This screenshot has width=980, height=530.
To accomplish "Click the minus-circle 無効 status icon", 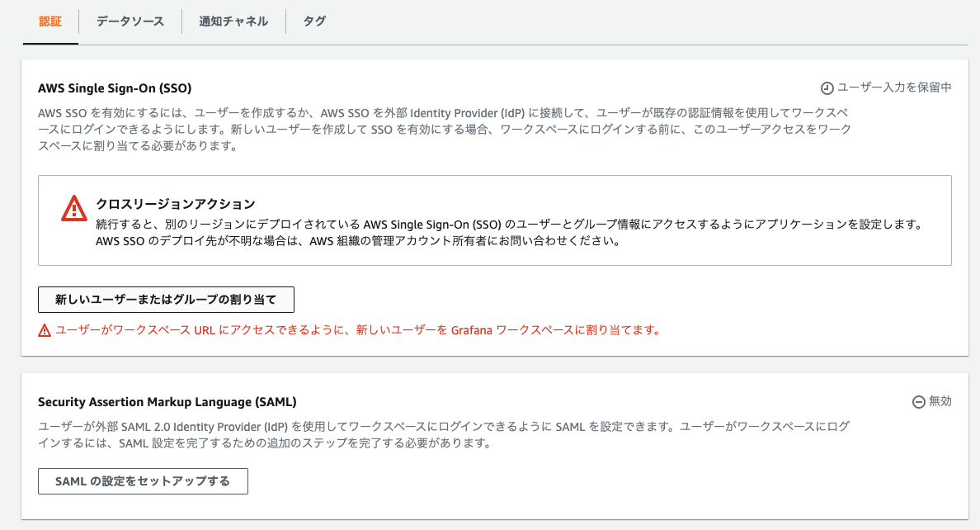I will [918, 402].
